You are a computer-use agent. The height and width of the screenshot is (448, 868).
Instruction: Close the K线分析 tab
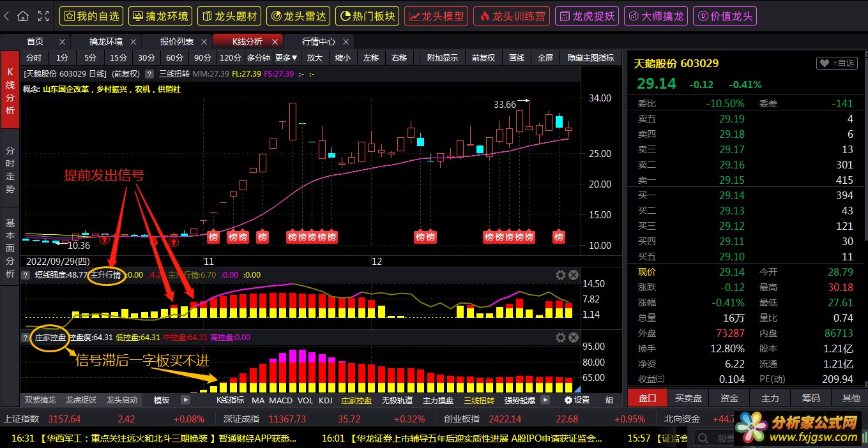tap(276, 41)
